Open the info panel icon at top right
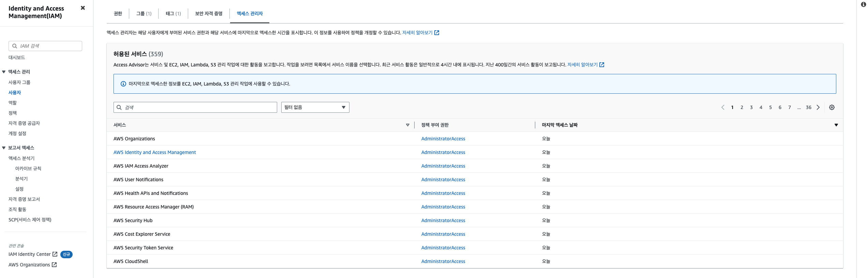 tap(864, 4)
